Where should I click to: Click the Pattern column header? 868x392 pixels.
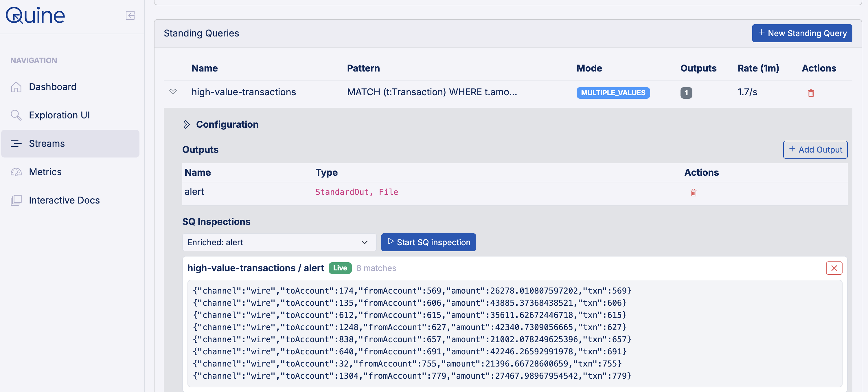(x=363, y=68)
